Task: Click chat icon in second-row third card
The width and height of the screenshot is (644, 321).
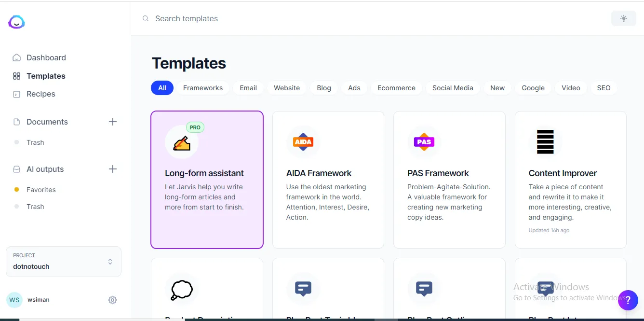Action: pos(424,289)
